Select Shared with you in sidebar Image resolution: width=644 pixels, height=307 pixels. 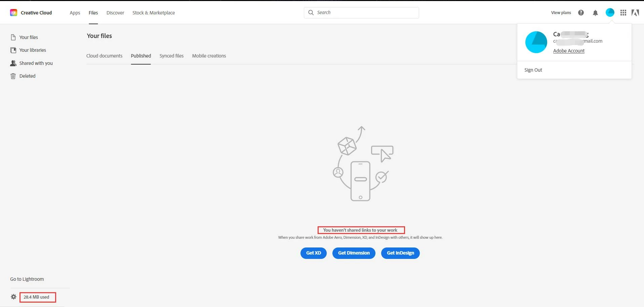coord(36,63)
